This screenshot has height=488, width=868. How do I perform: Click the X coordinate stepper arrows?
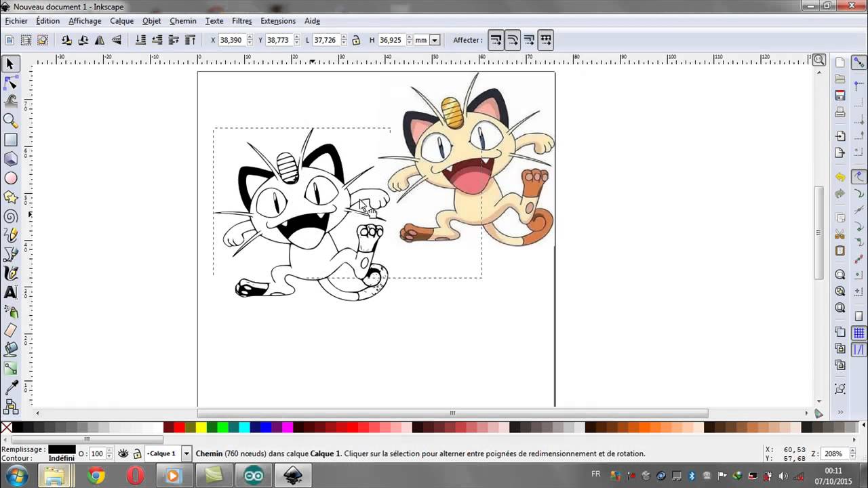pos(250,40)
